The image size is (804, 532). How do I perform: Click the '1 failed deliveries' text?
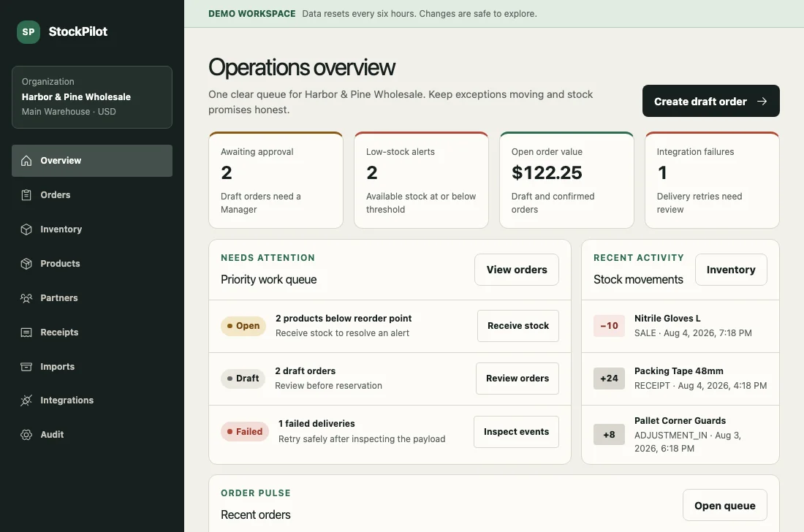[316, 424]
